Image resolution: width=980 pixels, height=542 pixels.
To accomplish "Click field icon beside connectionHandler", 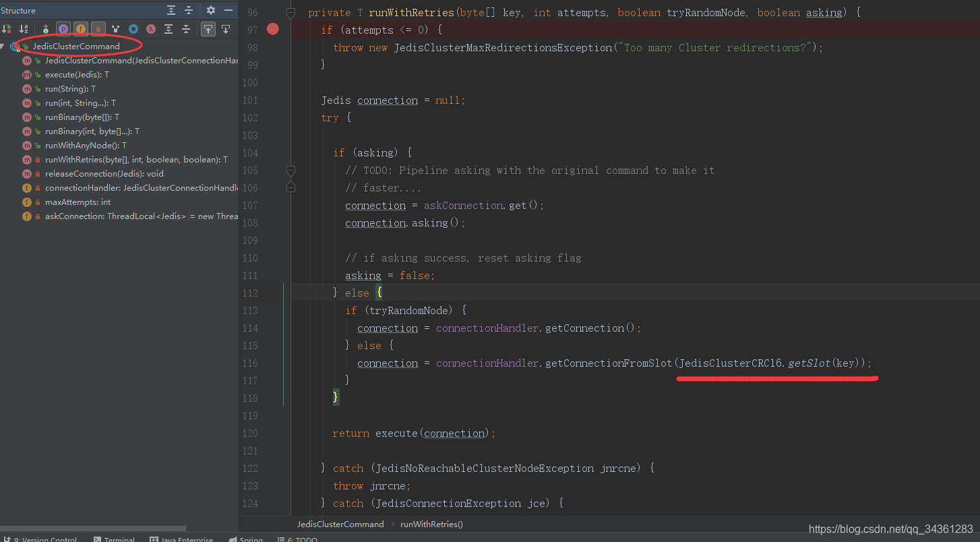I will click(27, 188).
